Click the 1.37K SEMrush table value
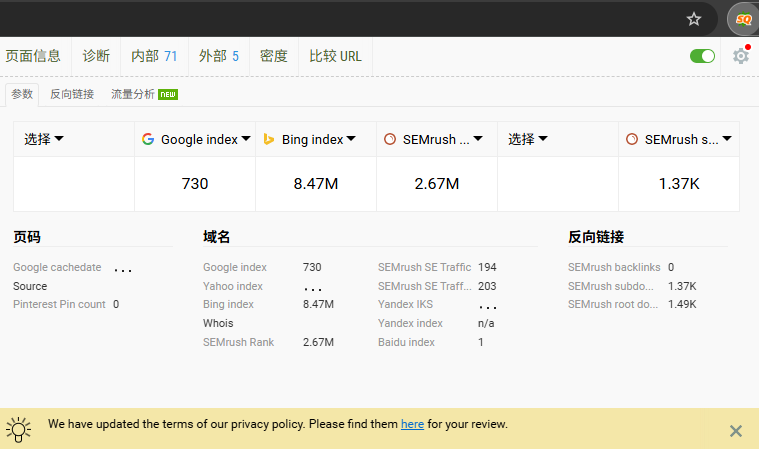The height and width of the screenshot is (449, 759). click(x=679, y=184)
